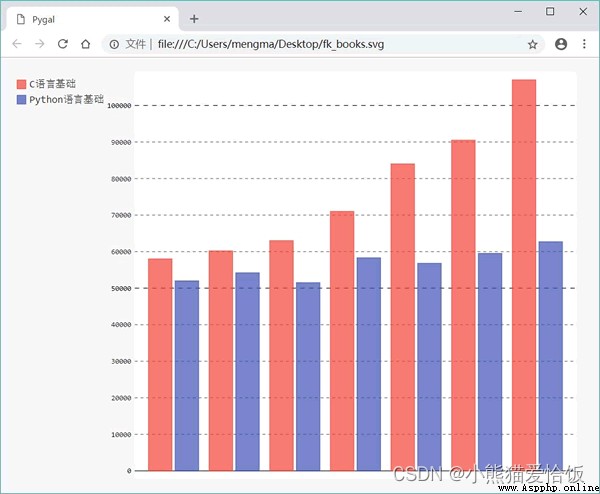Viewport: 600px width, 494px height.
Task: Close the Pygal tab
Action: coord(167,19)
